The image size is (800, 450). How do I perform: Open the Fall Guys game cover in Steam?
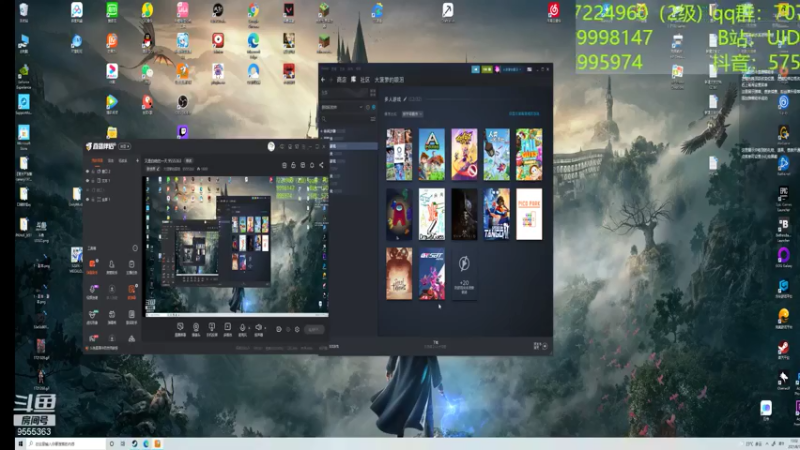tap(529, 154)
